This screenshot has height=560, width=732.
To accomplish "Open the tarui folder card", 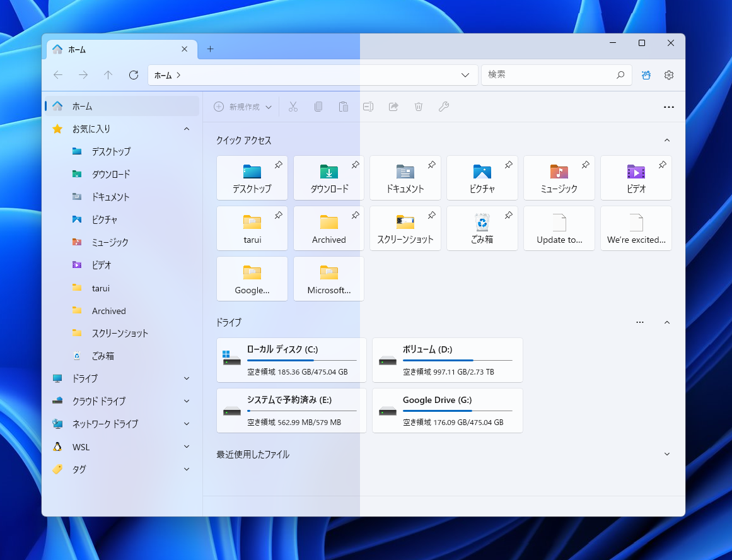I will pos(252,228).
